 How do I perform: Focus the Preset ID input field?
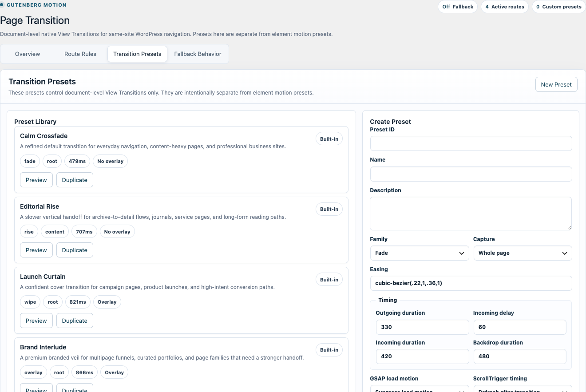(x=471, y=143)
